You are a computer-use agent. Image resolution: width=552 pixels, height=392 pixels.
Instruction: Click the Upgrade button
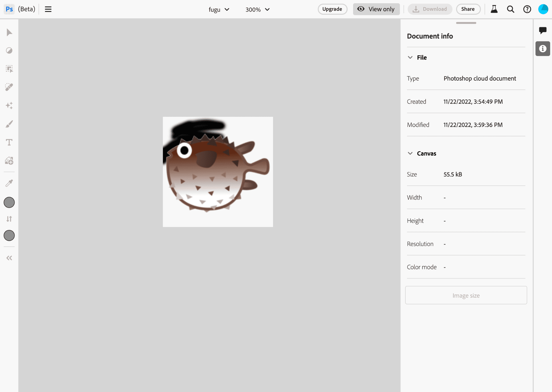[332, 9]
